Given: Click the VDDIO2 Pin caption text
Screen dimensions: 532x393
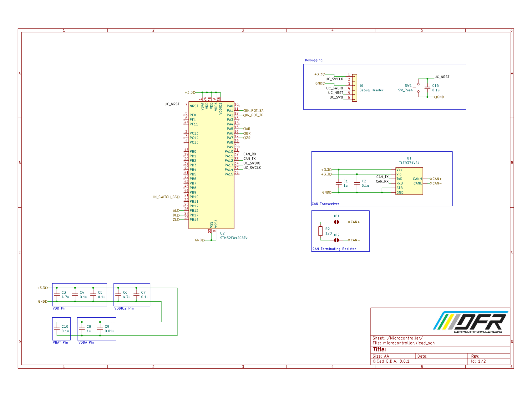Looking at the screenshot, I should [x=124, y=308].
